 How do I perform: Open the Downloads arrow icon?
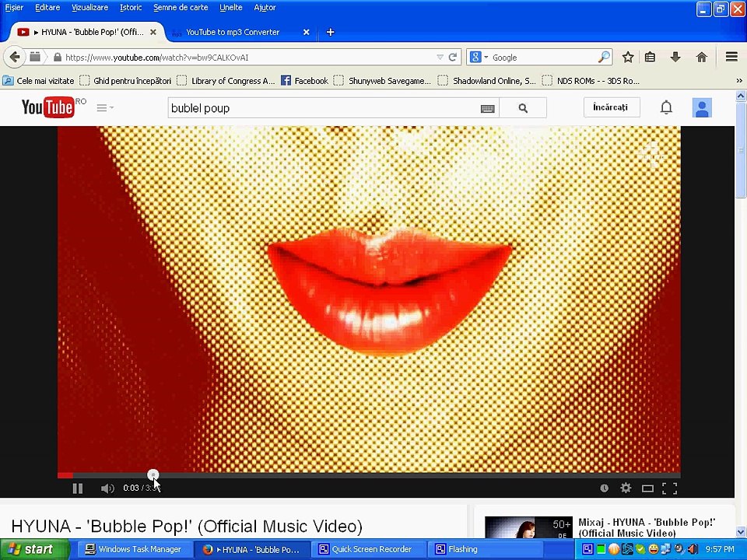(675, 57)
